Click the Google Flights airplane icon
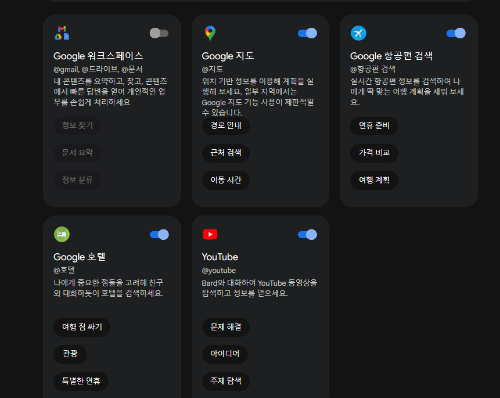The height and width of the screenshot is (398, 500). click(x=358, y=33)
